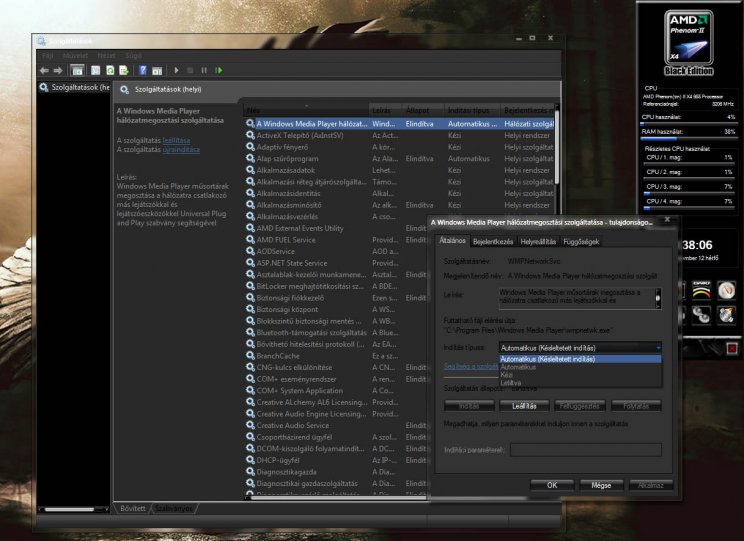Open the rainbow gauge sidebar gadget icon

pyautogui.click(x=701, y=289)
